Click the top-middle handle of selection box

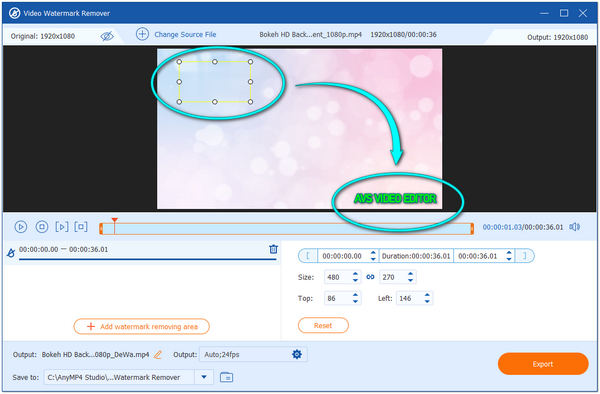pos(215,62)
